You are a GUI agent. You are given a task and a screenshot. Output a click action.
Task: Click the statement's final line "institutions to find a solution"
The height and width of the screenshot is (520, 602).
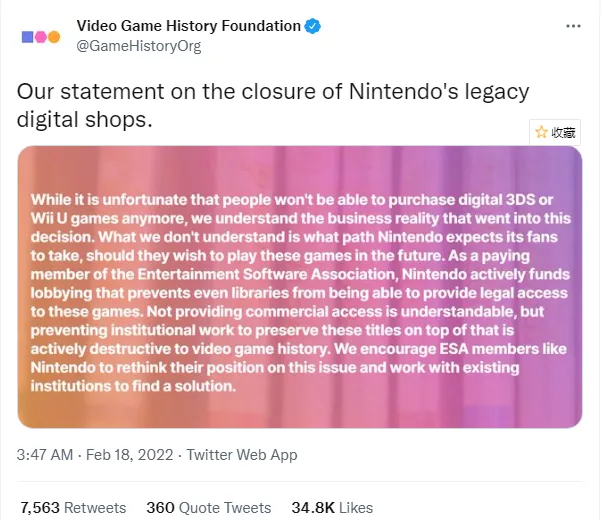133,385
